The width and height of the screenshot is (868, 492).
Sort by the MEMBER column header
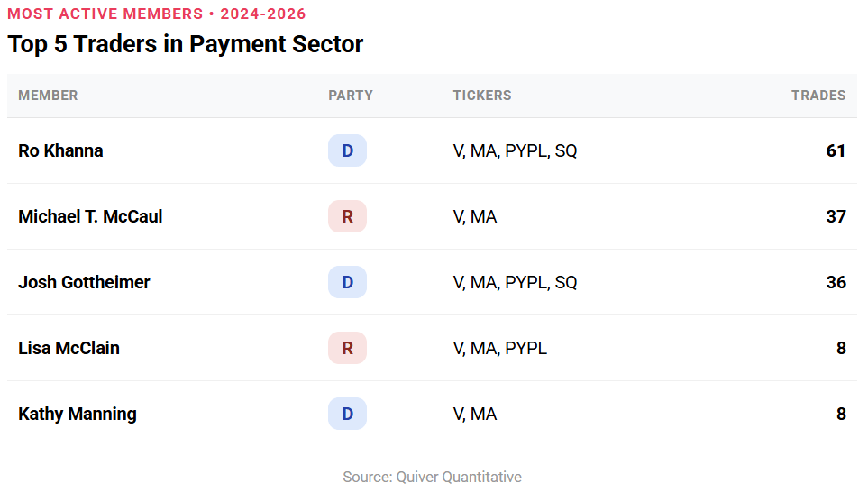pyautogui.click(x=48, y=96)
